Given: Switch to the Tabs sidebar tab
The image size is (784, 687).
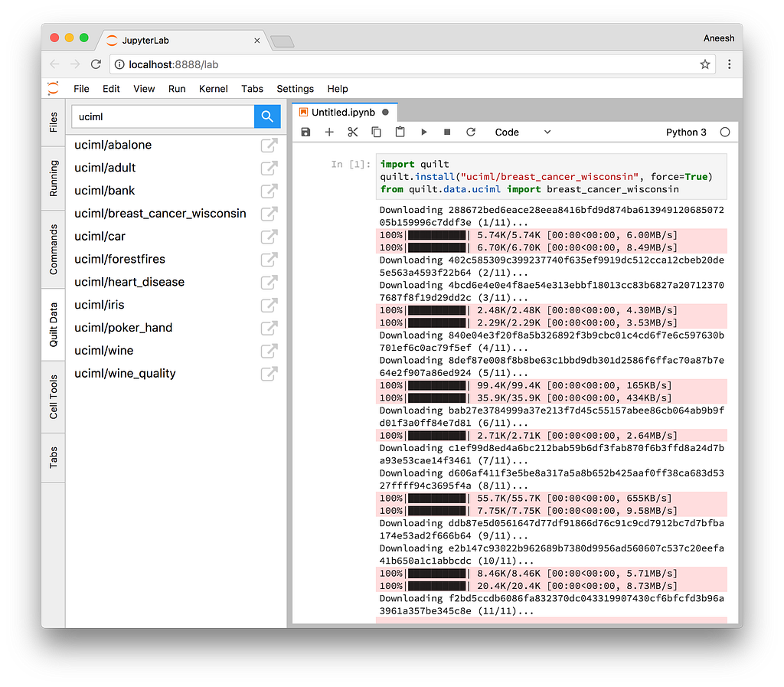Looking at the screenshot, I should 53,457.
